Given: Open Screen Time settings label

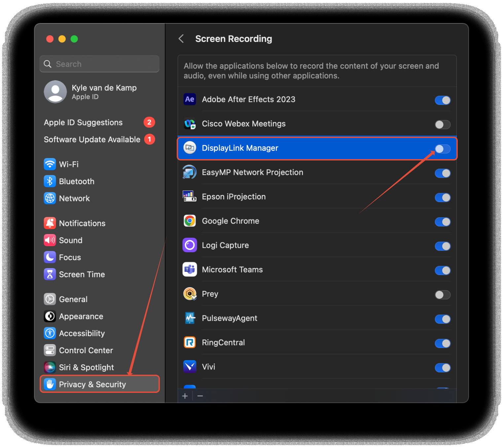Looking at the screenshot, I should click(x=82, y=274).
